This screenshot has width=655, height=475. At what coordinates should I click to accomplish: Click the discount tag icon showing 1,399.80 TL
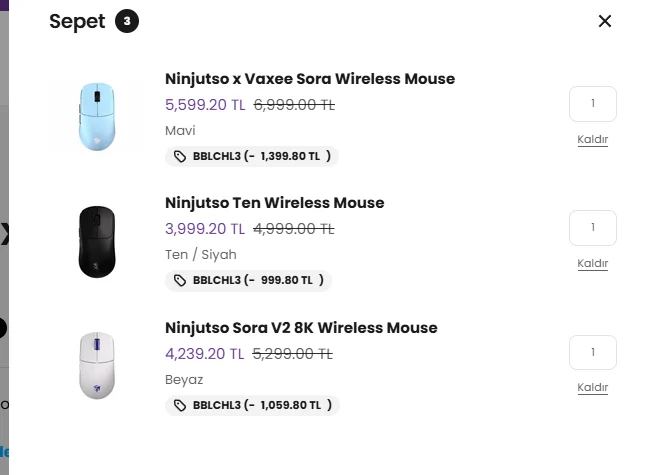(180, 157)
